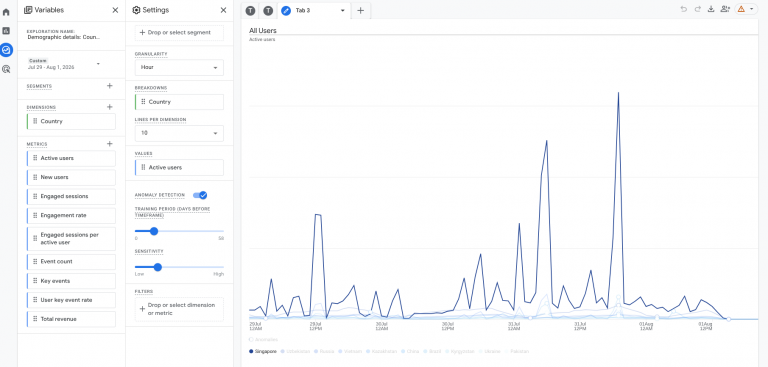Click Drop or select dimension or metric

179,309
